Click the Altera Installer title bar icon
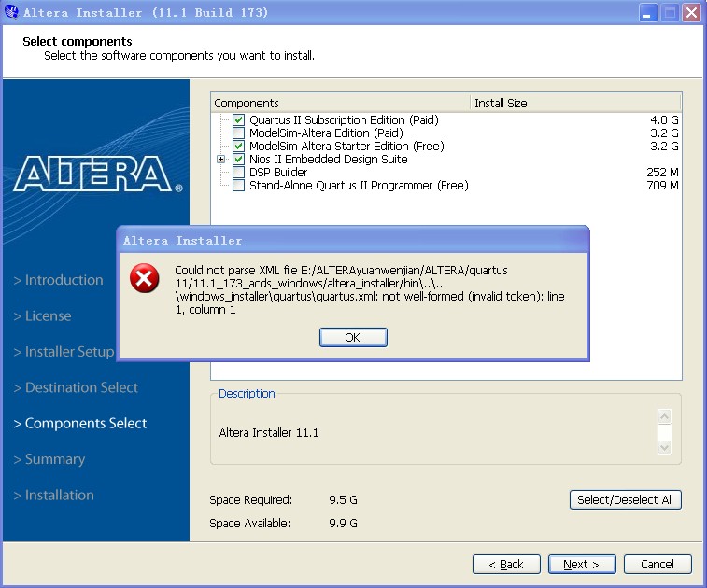This screenshot has width=707, height=588. coord(11,12)
